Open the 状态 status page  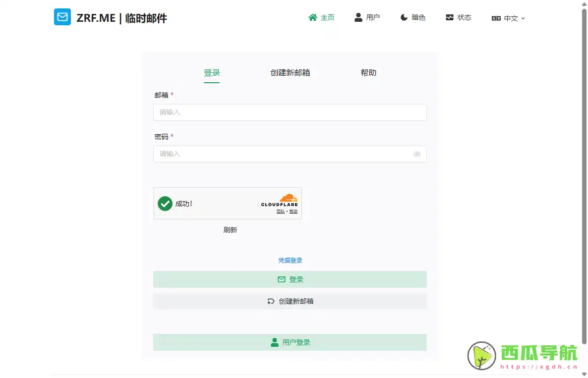pos(458,18)
